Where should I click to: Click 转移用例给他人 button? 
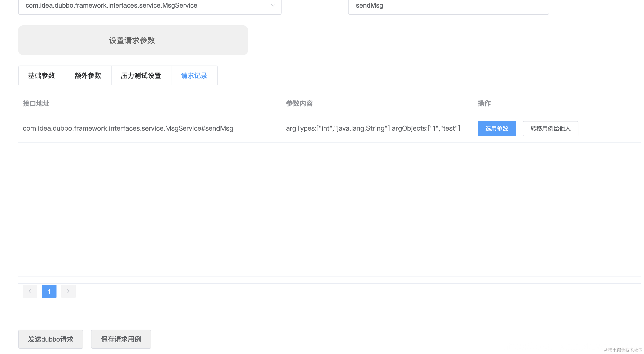click(550, 129)
